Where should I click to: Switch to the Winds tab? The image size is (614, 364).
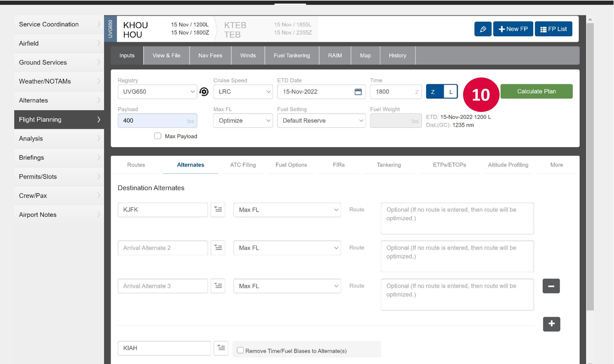coord(248,55)
